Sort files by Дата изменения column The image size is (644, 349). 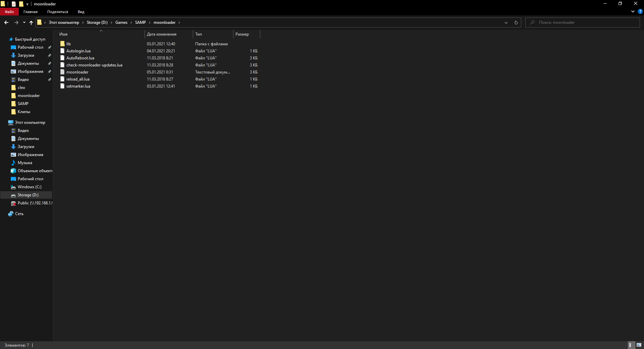click(162, 34)
